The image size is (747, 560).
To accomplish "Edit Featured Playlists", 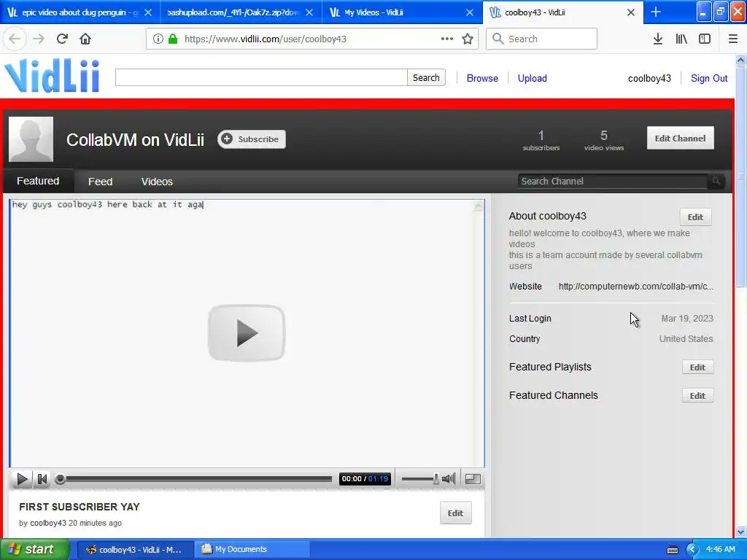I will click(x=698, y=367).
